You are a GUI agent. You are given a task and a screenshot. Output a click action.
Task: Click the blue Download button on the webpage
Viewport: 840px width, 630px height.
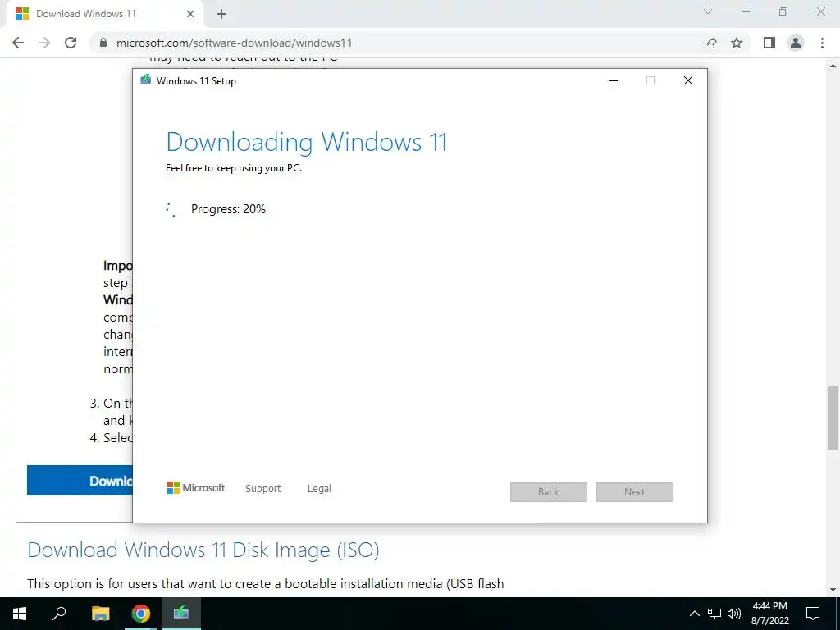click(x=80, y=480)
